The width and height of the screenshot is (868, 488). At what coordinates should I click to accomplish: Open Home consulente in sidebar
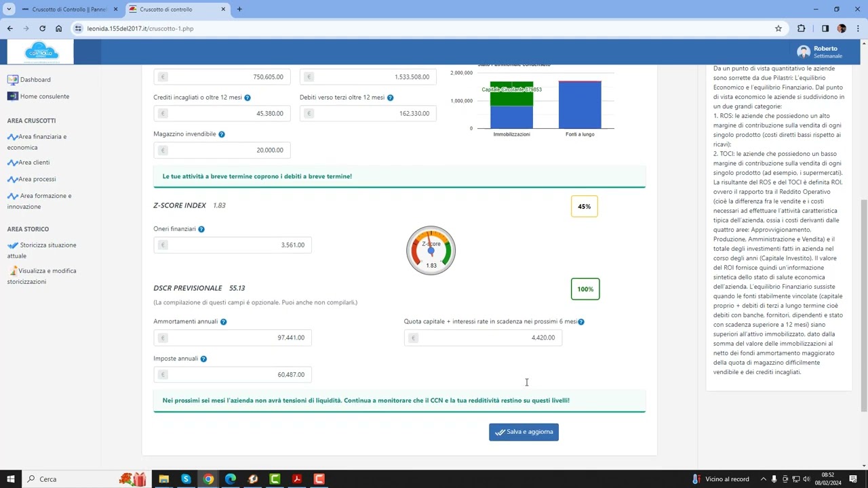click(x=44, y=96)
